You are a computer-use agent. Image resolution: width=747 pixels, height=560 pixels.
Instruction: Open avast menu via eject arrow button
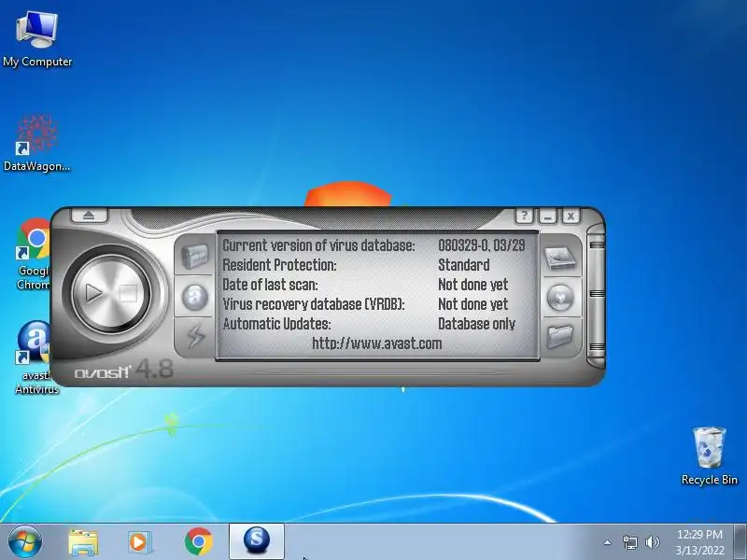click(x=89, y=216)
